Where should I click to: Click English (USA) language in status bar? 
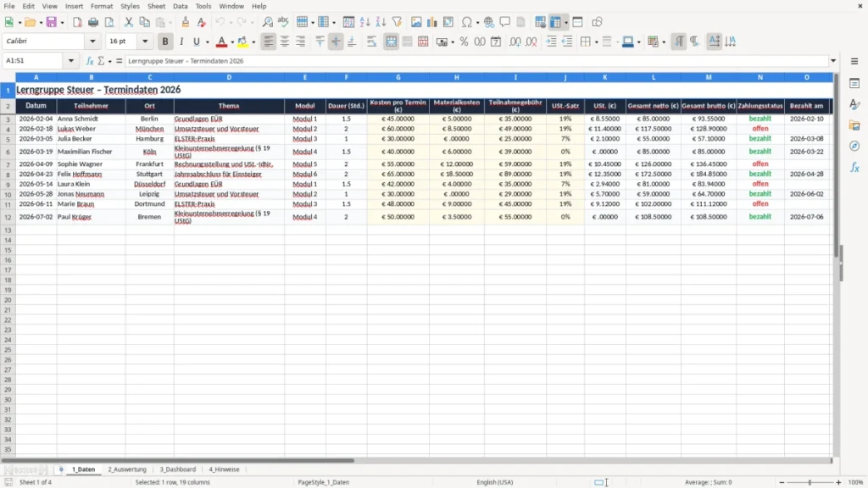point(495,482)
